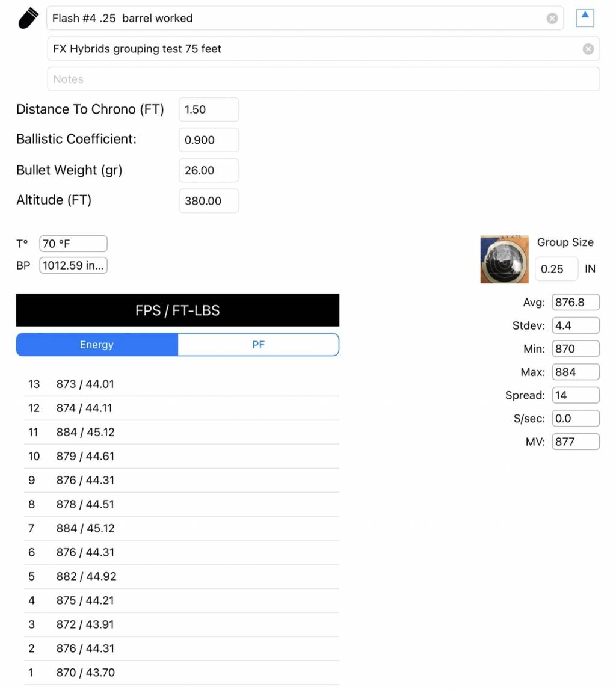
Task: Open the temperature 70 °F field
Action: click(x=73, y=244)
